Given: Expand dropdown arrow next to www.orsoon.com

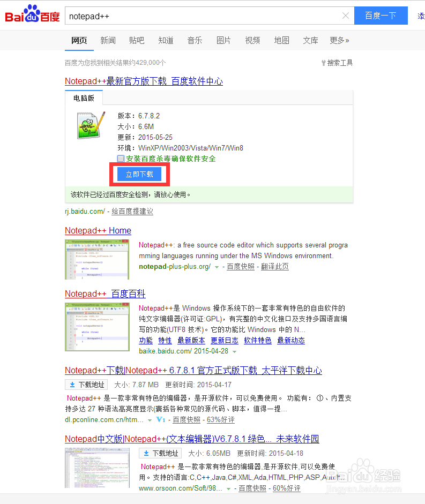Looking at the screenshot, I should (x=228, y=489).
